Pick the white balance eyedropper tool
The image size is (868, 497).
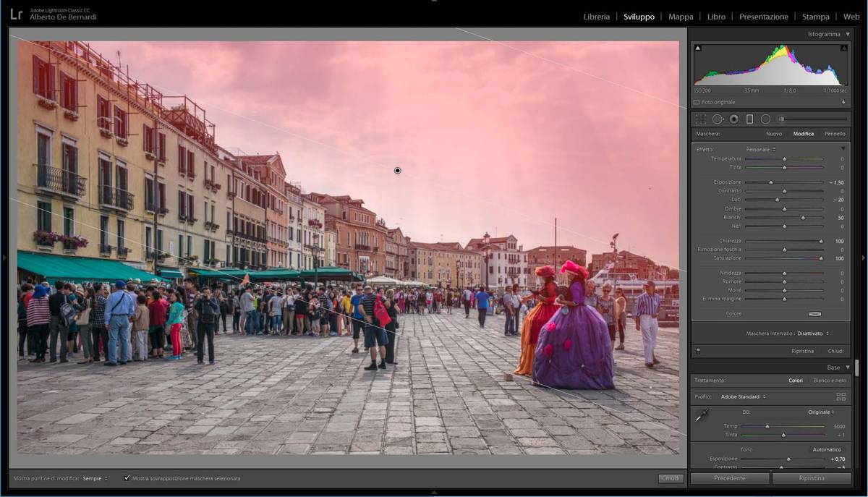click(702, 415)
